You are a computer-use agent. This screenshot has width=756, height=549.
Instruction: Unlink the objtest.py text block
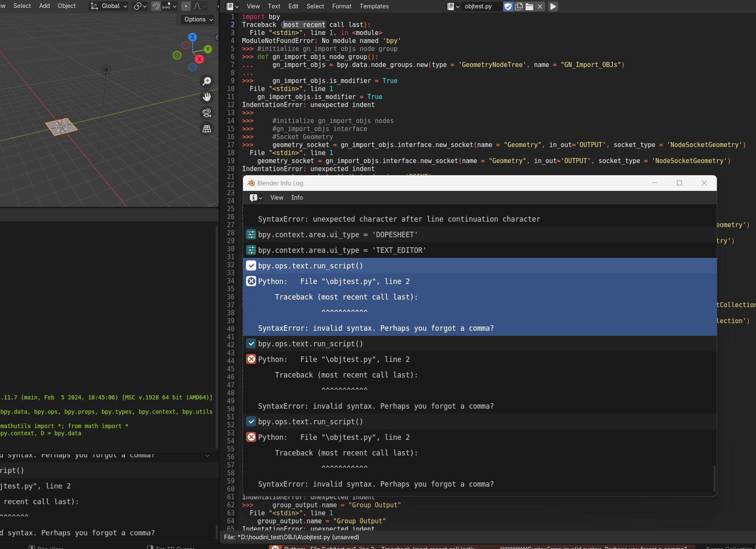pyautogui.click(x=540, y=6)
